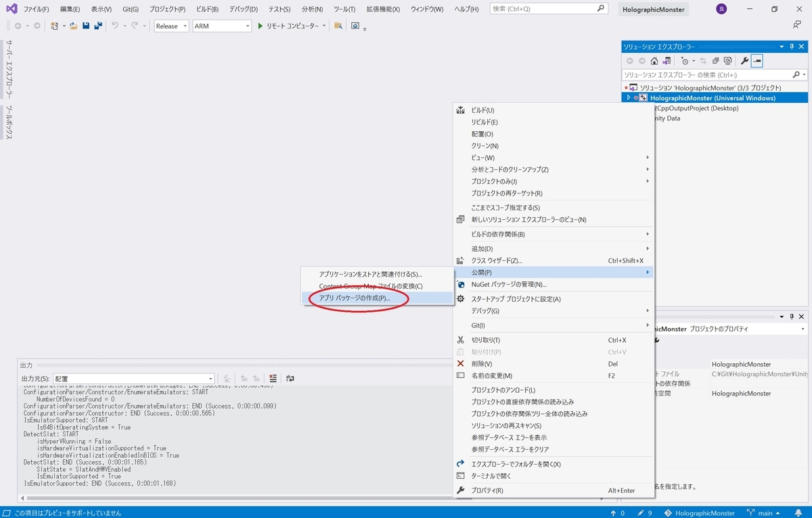Click the Solution Explorer home icon
Image resolution: width=812 pixels, height=518 pixels.
pyautogui.click(x=654, y=61)
